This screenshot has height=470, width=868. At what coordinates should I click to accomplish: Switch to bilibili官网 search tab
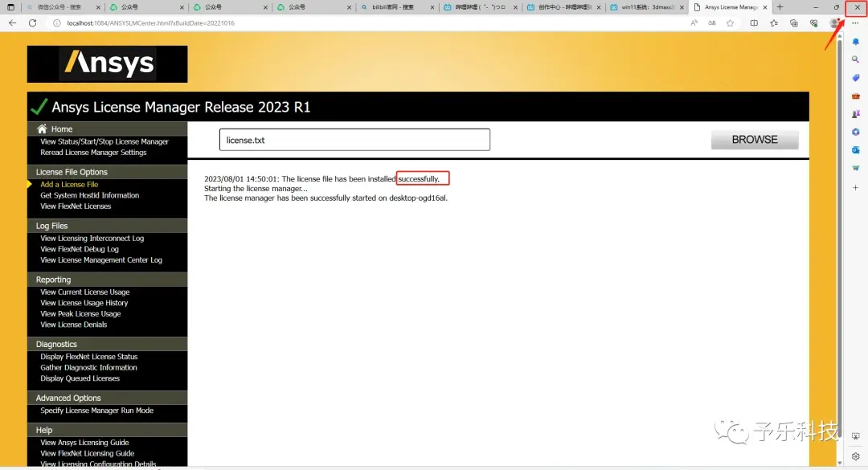point(396,7)
